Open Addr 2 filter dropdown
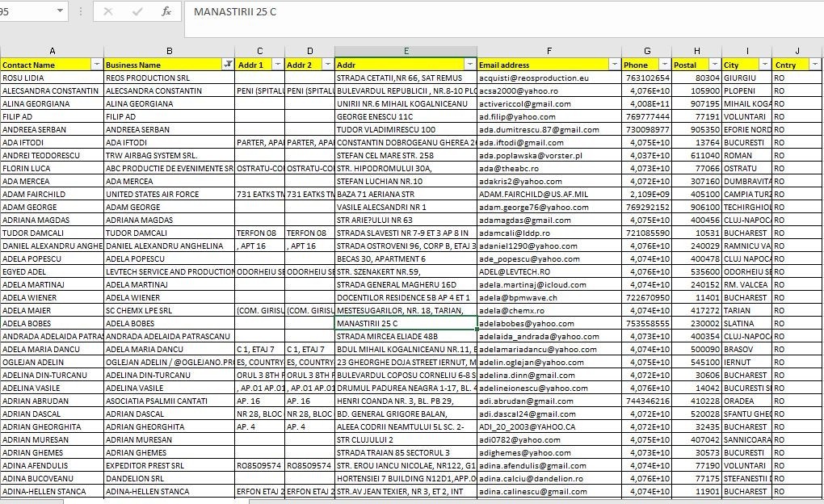 pos(328,64)
